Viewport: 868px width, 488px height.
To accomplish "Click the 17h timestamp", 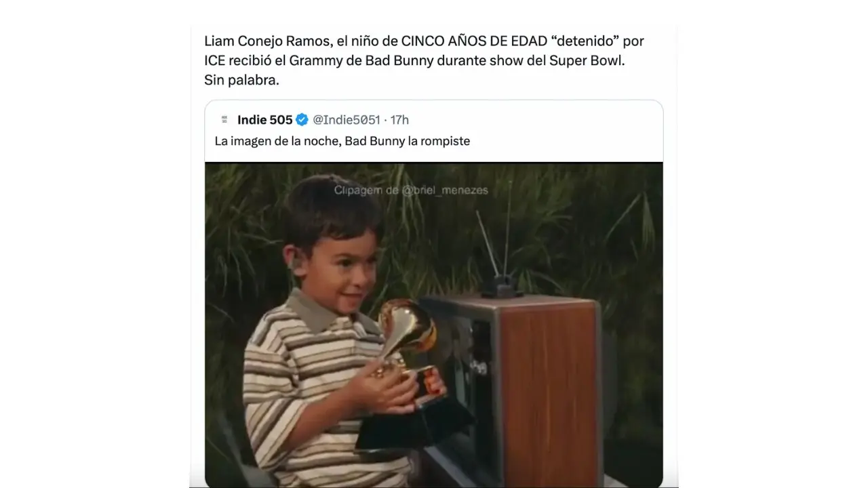I will point(400,120).
